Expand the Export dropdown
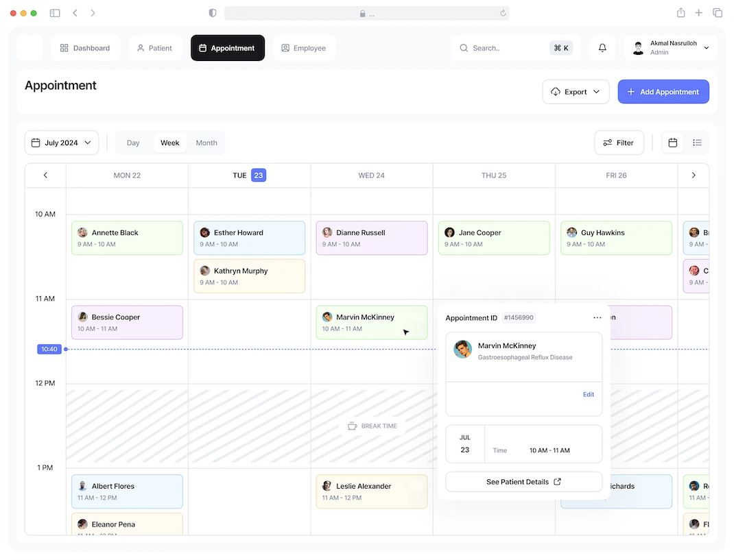This screenshot has height=560, width=734. coord(576,92)
